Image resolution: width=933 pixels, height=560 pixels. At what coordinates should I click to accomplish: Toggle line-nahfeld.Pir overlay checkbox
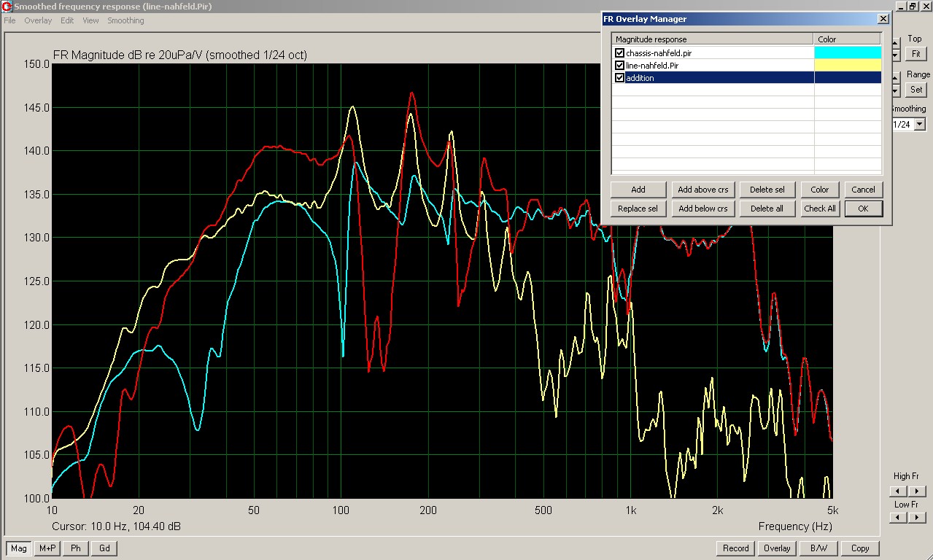[620, 66]
